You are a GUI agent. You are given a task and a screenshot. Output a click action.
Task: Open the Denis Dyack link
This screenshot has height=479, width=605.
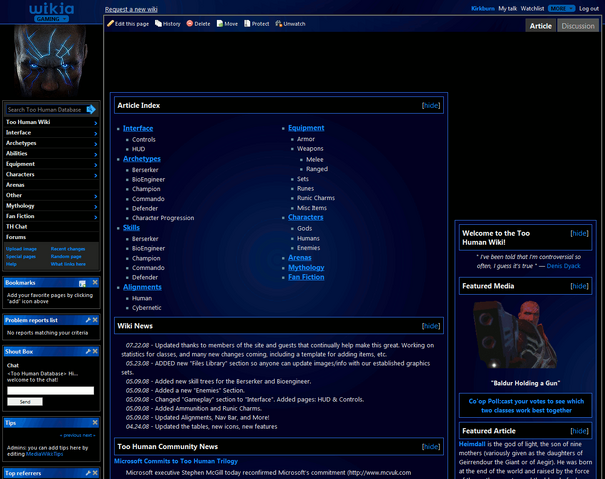point(563,266)
